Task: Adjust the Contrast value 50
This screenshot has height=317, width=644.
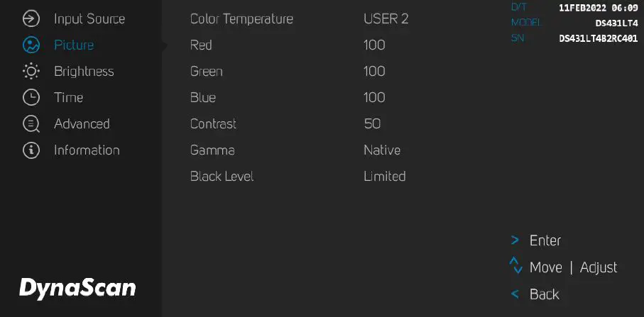Action: point(372,123)
